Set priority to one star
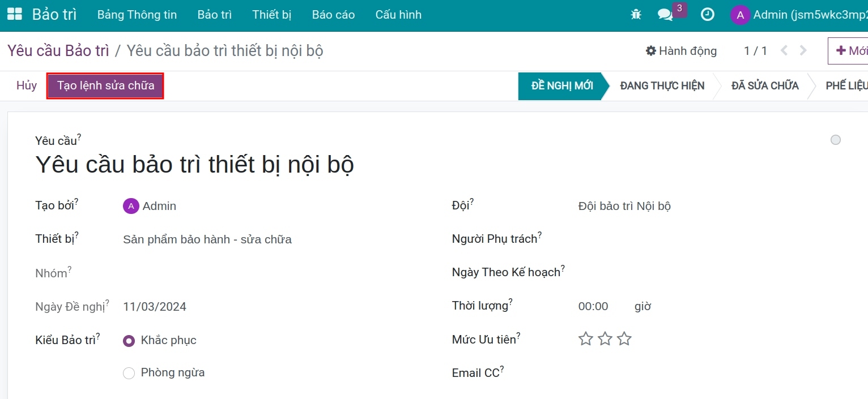This screenshot has width=868, height=399. (586, 339)
